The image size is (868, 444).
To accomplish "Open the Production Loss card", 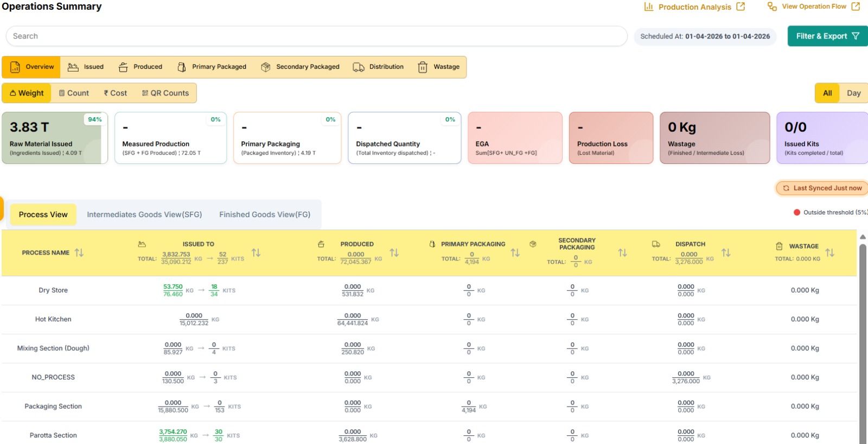I will (611, 138).
